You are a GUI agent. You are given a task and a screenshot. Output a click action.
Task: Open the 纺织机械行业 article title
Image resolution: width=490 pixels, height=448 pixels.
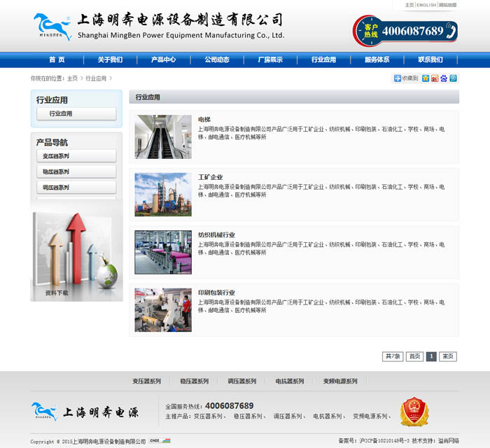pos(216,234)
